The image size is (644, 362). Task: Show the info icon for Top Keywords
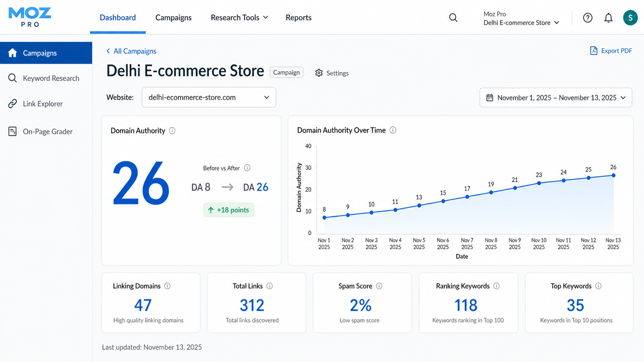598,286
